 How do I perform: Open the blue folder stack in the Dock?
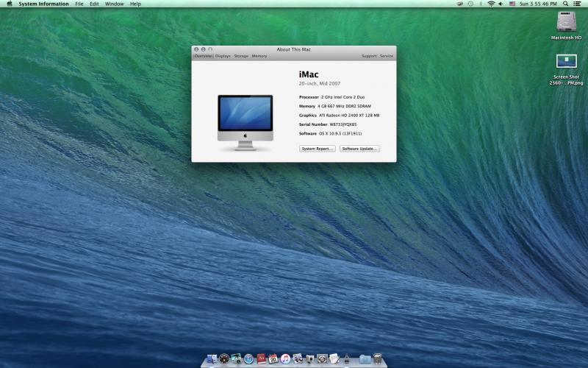pos(365,358)
